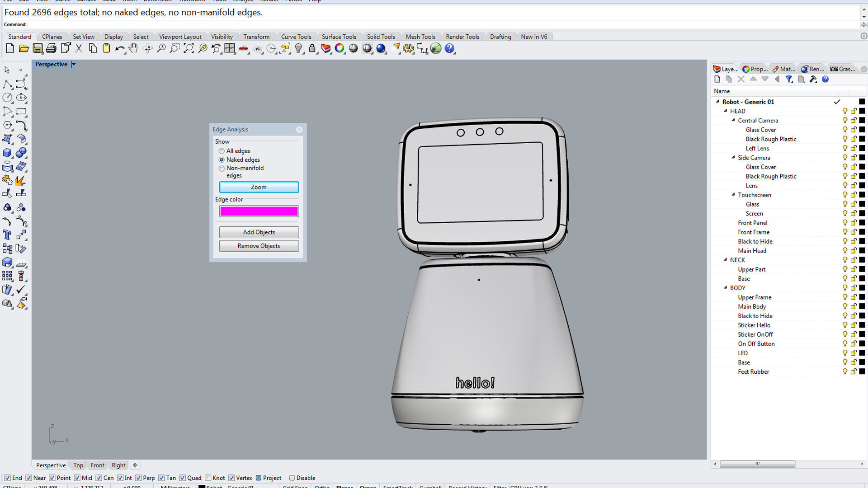
Task: Select the All edges radio option
Action: coord(222,151)
